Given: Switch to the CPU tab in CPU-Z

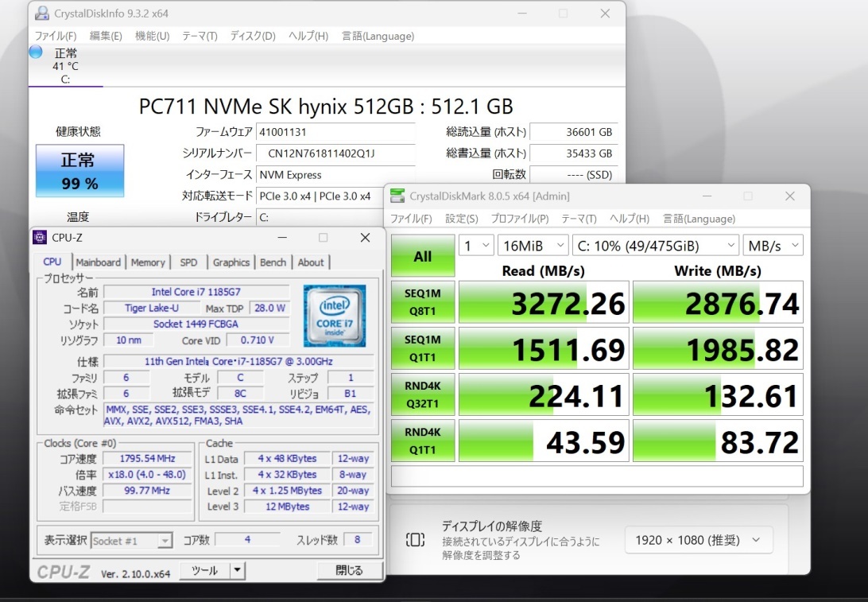Looking at the screenshot, I should (52, 262).
